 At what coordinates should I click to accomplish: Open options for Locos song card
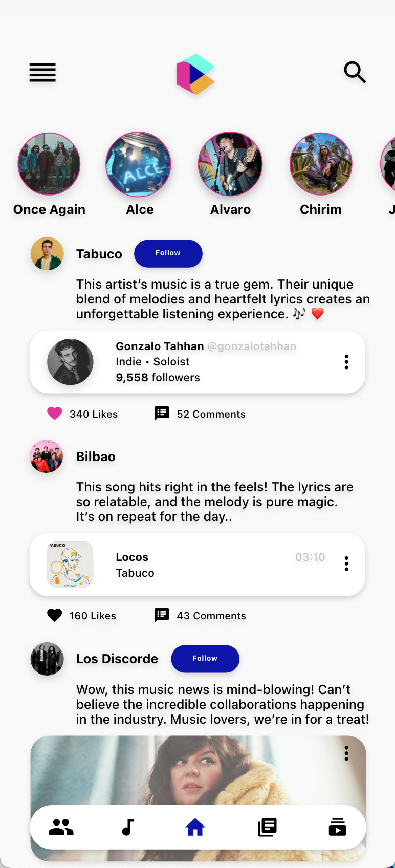346,563
